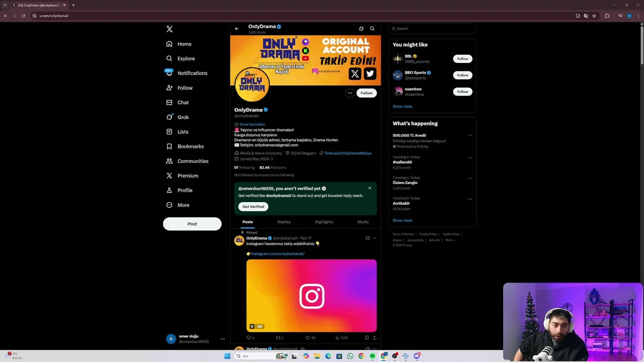The width and height of the screenshot is (644, 362).
Task: Follow the OnlyDrama account
Action: coord(367,93)
